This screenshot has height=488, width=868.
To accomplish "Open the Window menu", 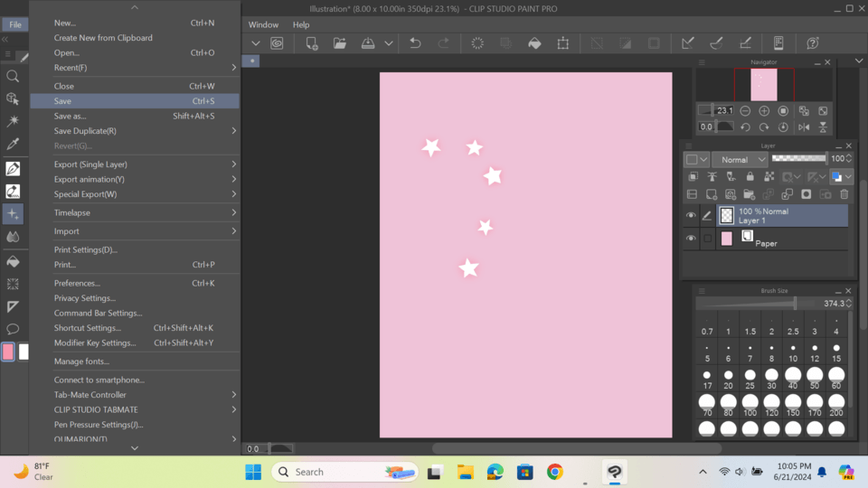I will [x=263, y=24].
